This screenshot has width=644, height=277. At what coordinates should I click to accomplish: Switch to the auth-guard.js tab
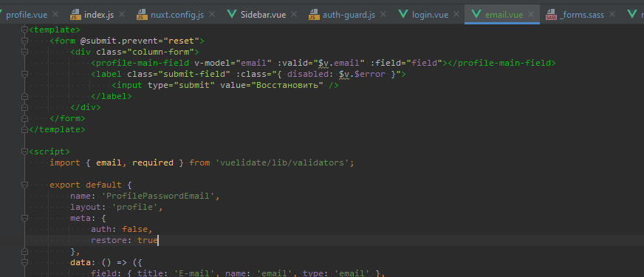(x=349, y=15)
